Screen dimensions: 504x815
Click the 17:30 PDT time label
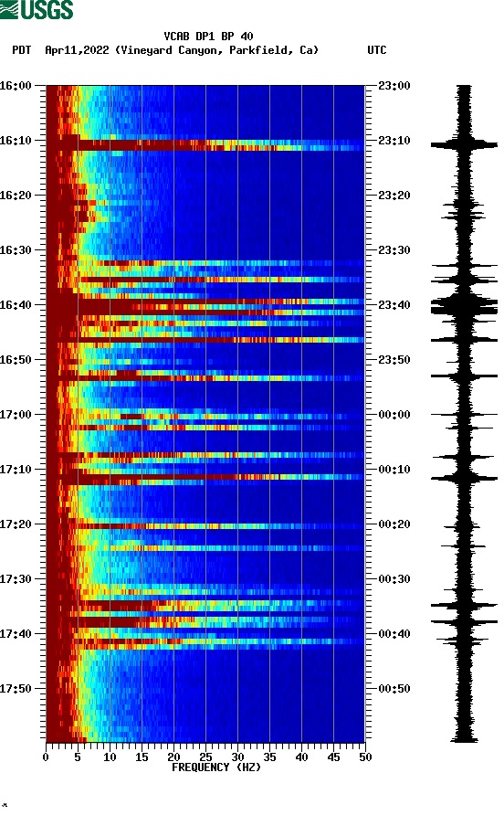pos(16,579)
